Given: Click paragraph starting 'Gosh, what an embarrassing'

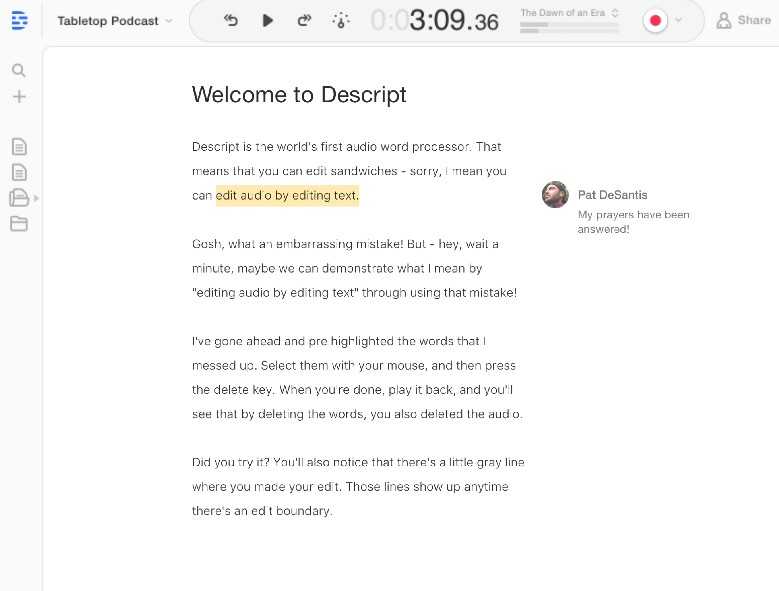Looking at the screenshot, I should point(354,268).
